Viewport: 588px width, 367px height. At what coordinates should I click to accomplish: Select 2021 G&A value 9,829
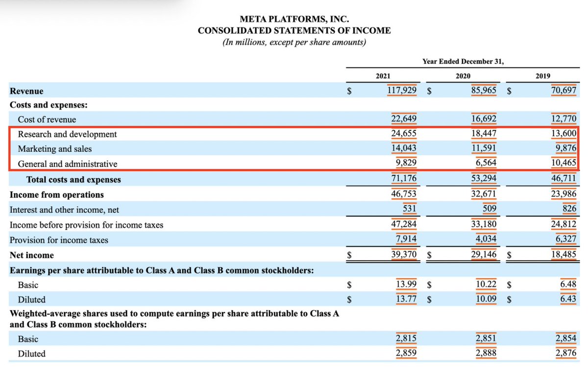[405, 163]
